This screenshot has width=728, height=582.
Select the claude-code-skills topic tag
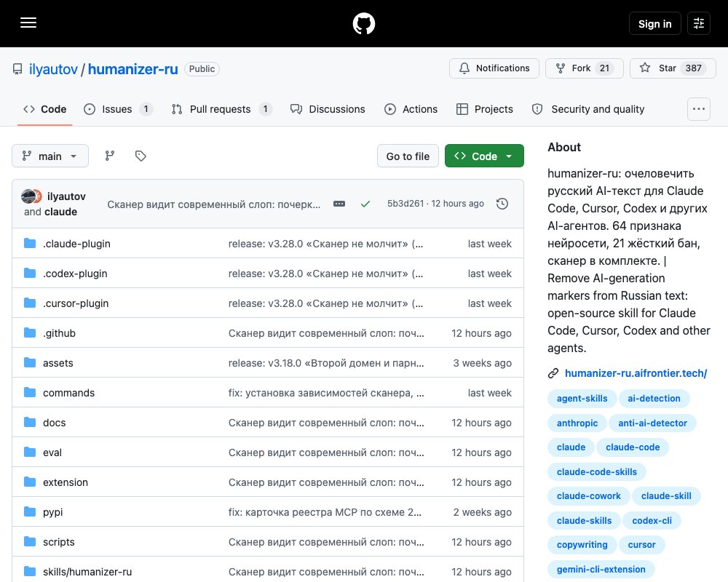pos(597,471)
